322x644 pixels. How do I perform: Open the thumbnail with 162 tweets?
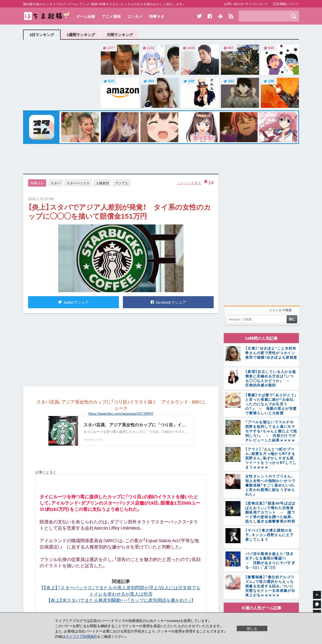click(240, 93)
